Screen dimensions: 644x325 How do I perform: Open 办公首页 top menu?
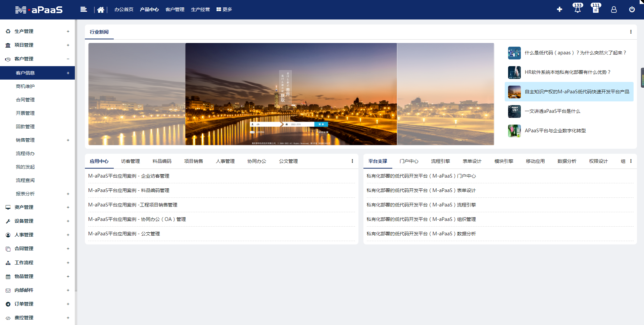coord(124,9)
